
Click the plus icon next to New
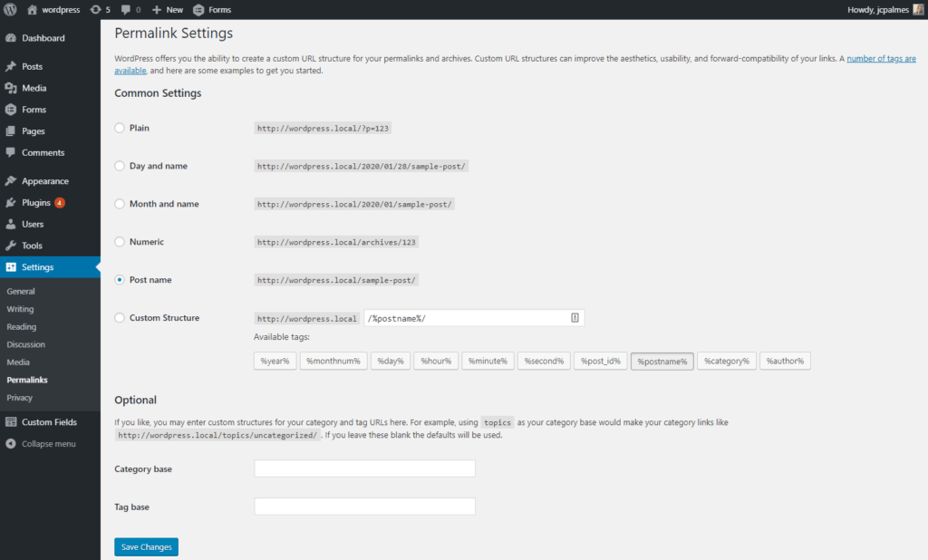[157, 9]
